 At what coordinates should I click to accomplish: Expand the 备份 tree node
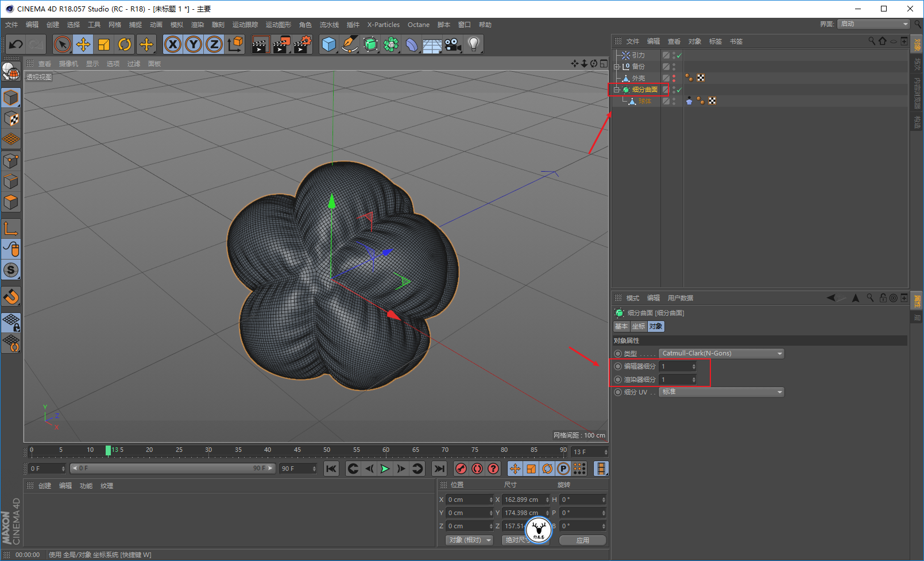617,67
